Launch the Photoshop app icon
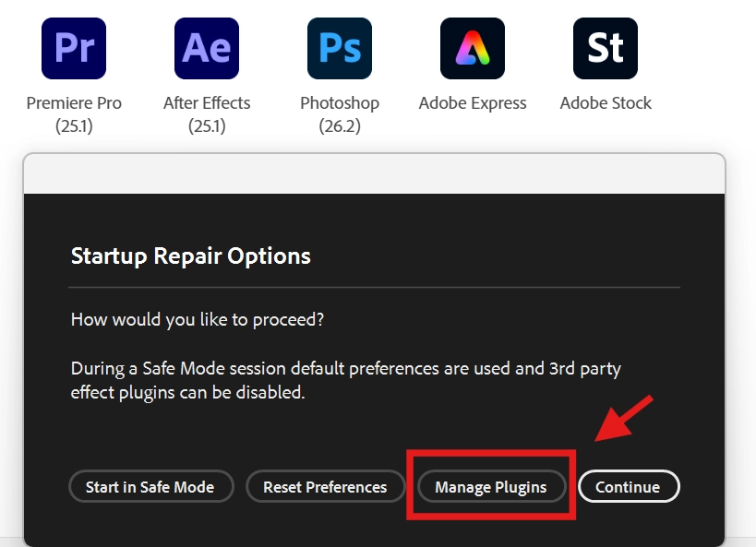 point(340,48)
